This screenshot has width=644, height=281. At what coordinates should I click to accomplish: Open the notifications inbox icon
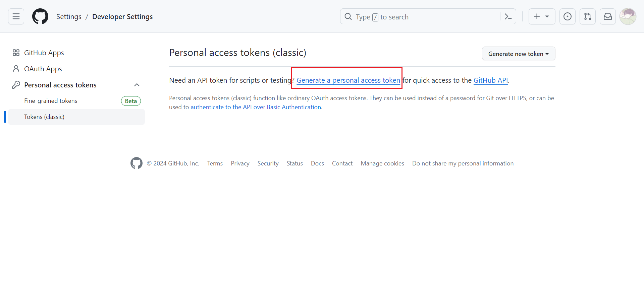(x=608, y=16)
